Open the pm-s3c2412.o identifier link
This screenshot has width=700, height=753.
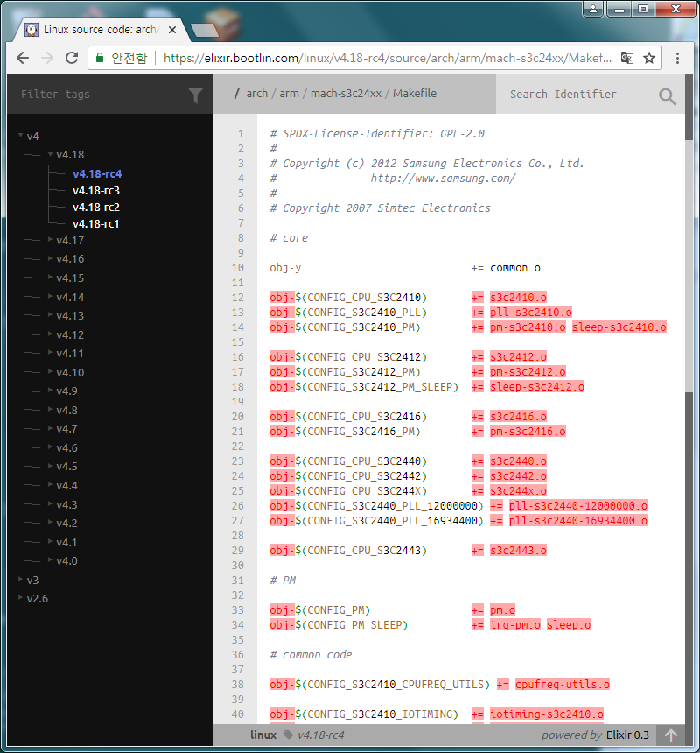pos(528,372)
